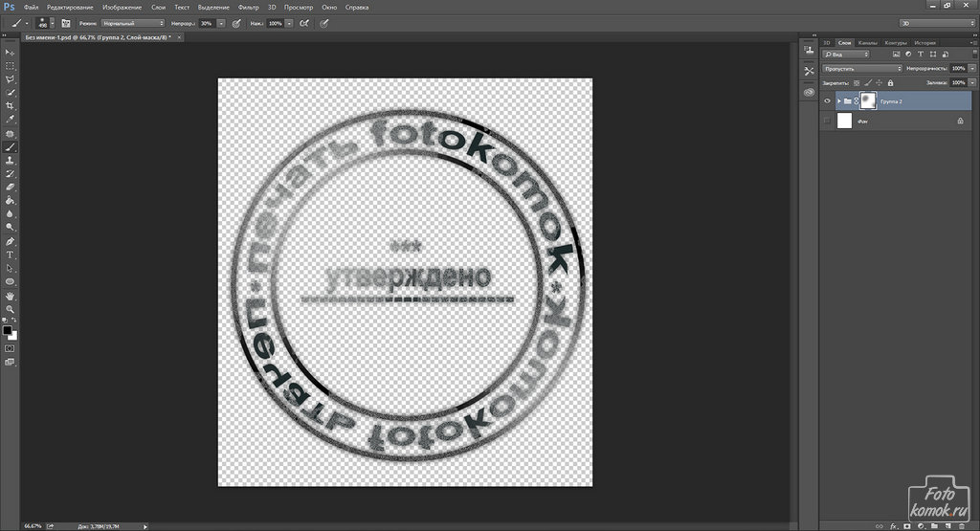Select the Polygonal Lasso tool
Screen dimensions: 980x531
pyautogui.click(x=10, y=79)
